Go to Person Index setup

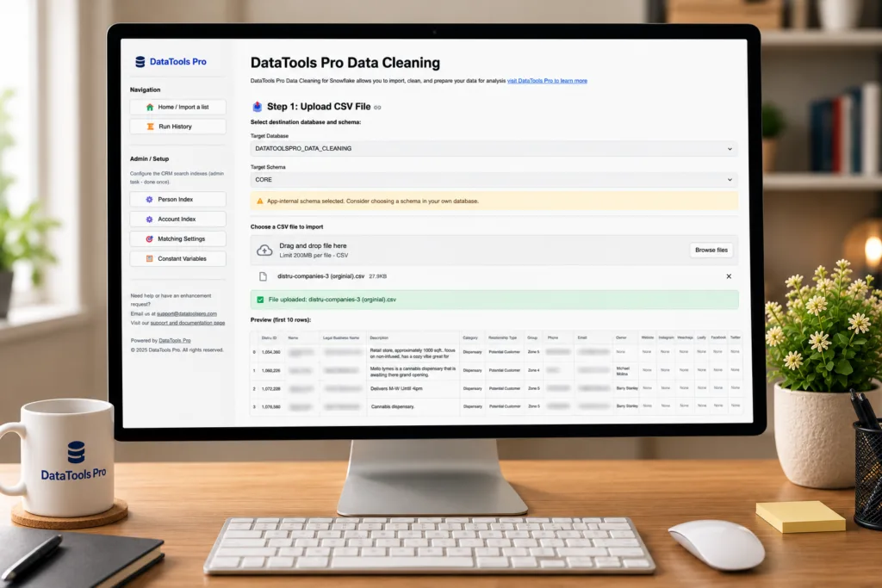tap(177, 200)
